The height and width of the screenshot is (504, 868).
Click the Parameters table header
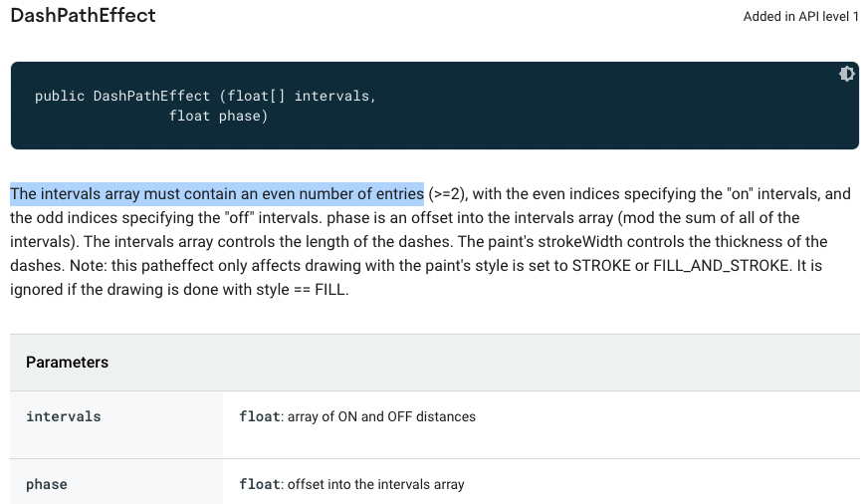(68, 362)
